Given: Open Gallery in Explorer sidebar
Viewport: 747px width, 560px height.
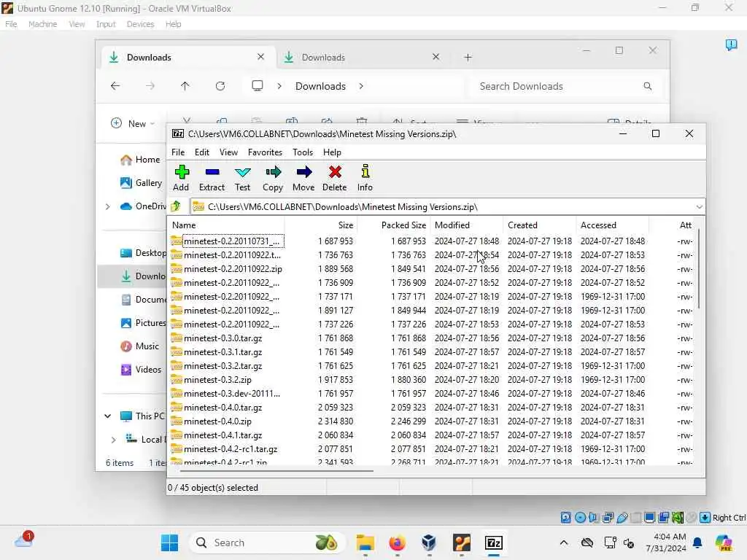Looking at the screenshot, I should 142,183.
